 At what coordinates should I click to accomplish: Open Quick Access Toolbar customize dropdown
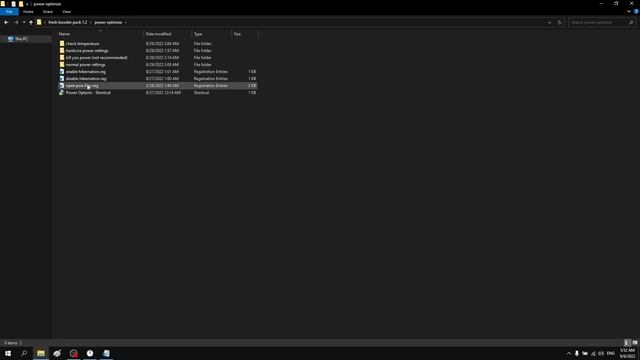[27, 4]
